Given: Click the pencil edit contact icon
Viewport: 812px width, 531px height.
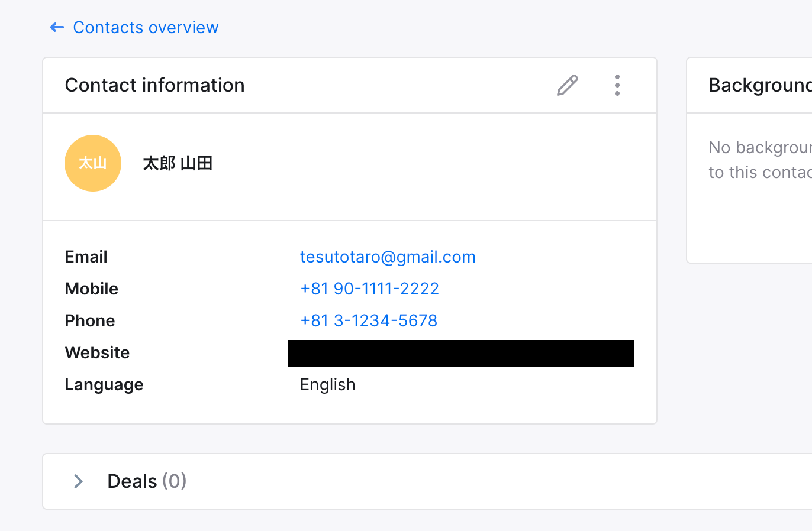Looking at the screenshot, I should point(567,85).
